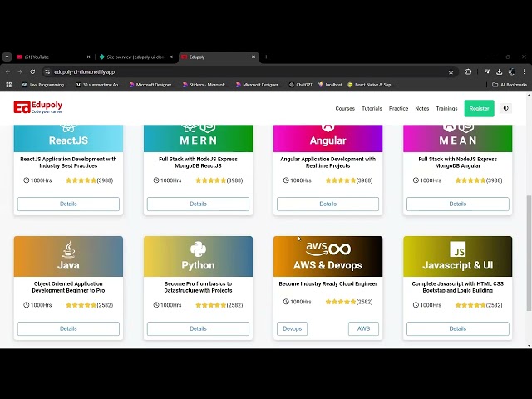532x399 pixels.
Task: Close the YouTube browser tab
Action: tap(89, 57)
